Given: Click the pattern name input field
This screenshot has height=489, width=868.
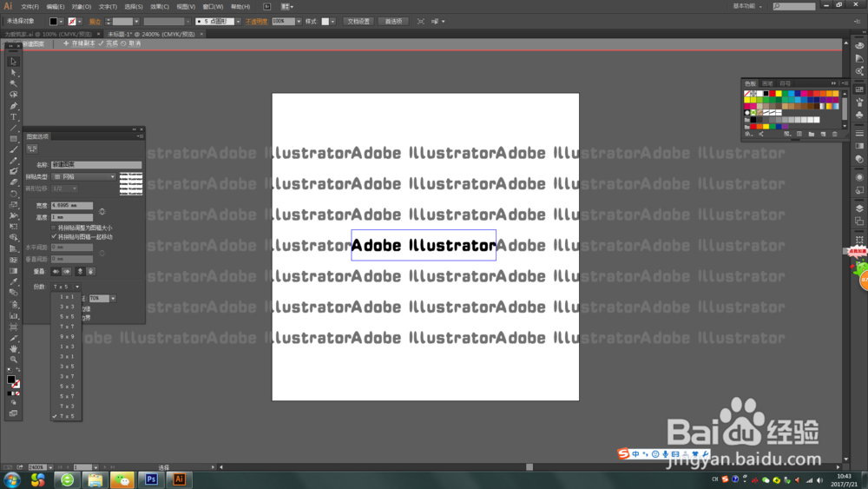Looking at the screenshot, I should [x=96, y=164].
